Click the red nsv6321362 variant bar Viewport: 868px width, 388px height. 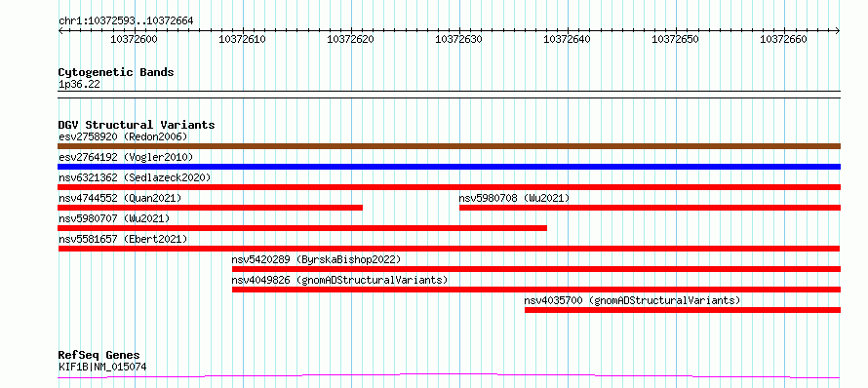(449, 187)
